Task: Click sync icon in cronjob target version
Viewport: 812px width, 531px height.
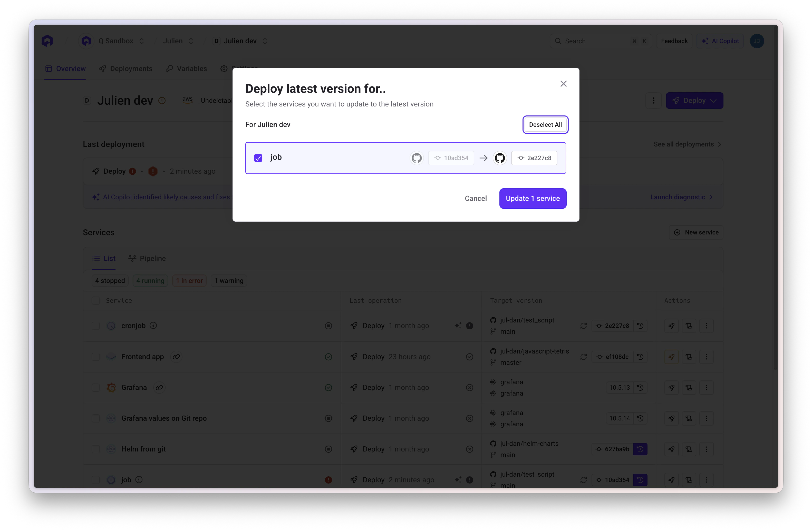Action: click(x=583, y=326)
